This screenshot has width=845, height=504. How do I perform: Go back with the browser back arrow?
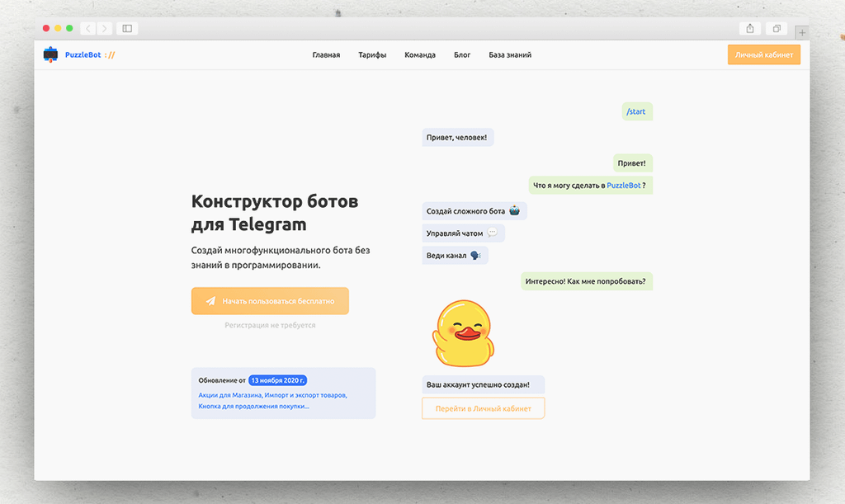[x=88, y=29]
